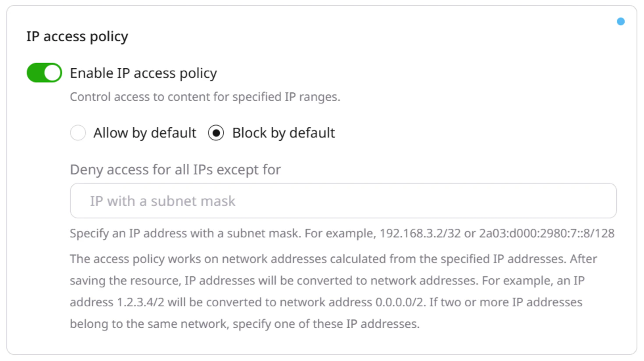Click the Enable IP access policy label
The image size is (644, 361).
click(x=143, y=73)
